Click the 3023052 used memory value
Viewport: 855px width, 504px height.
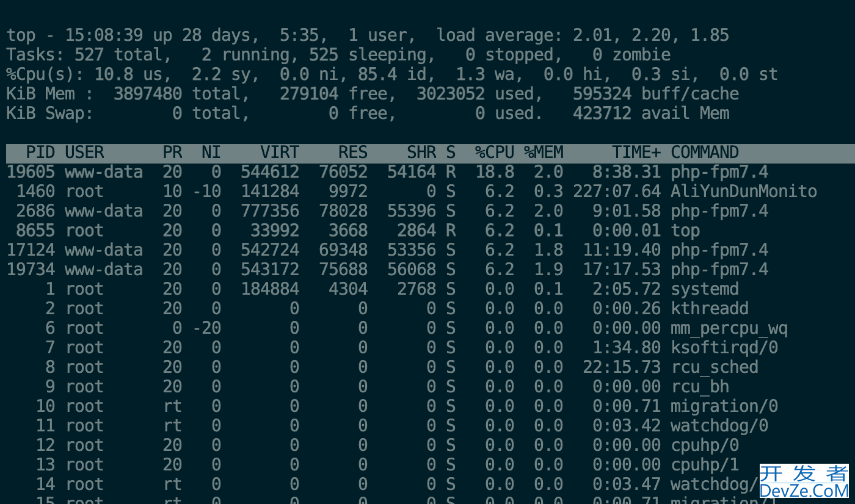[451, 94]
